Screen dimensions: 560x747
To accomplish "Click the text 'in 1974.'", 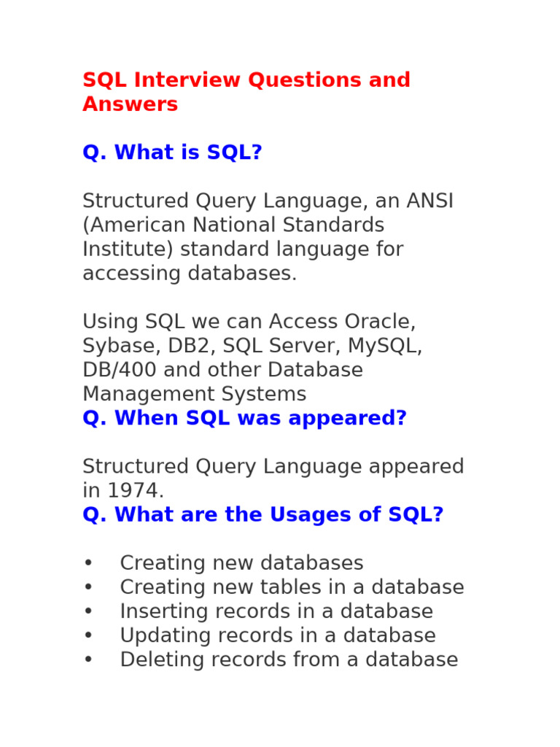I will click(123, 491).
